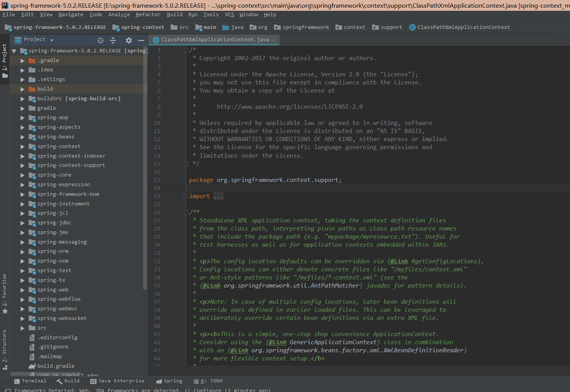This screenshot has height=392, width=570.
Task: Open the Terminal tool window
Action: click(30, 381)
